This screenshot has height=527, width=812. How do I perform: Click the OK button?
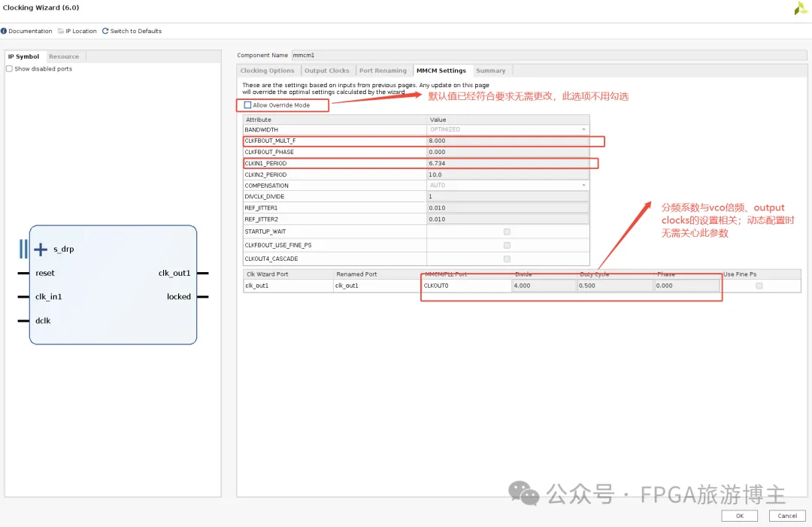[740, 516]
